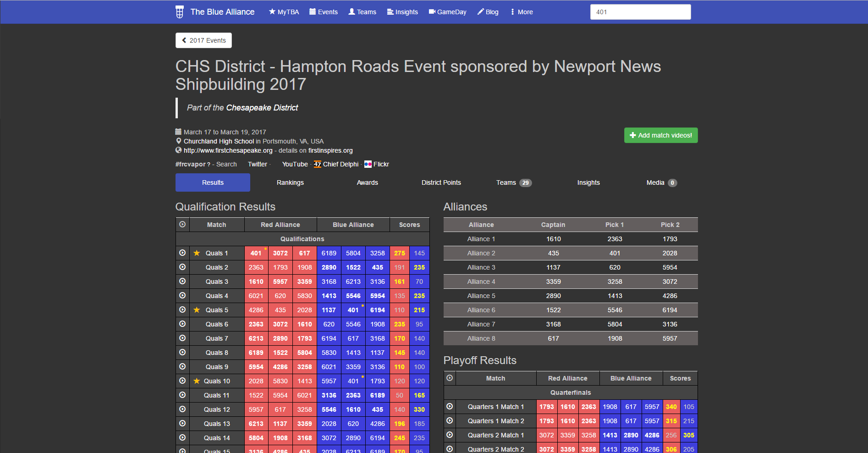This screenshot has height=453, width=868.
Task: Click the search field containing 401
Action: (x=640, y=12)
